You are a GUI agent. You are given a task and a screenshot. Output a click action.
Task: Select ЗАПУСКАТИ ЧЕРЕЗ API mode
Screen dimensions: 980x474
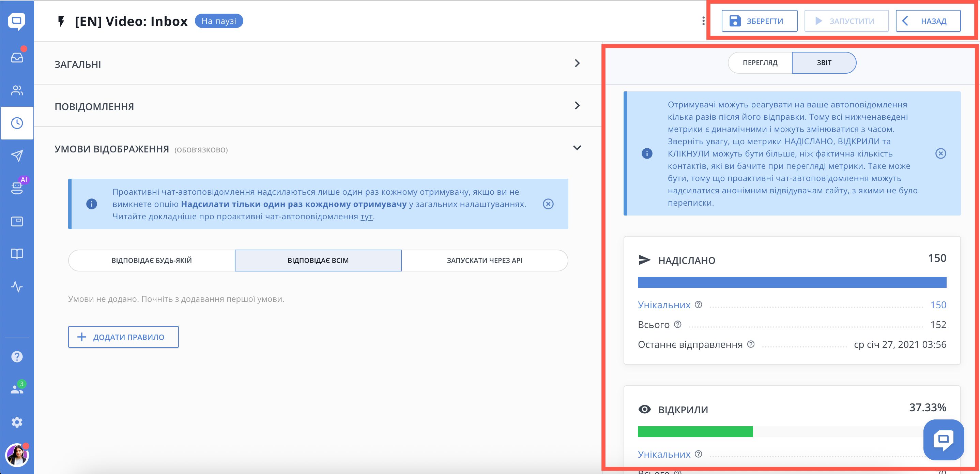(485, 261)
